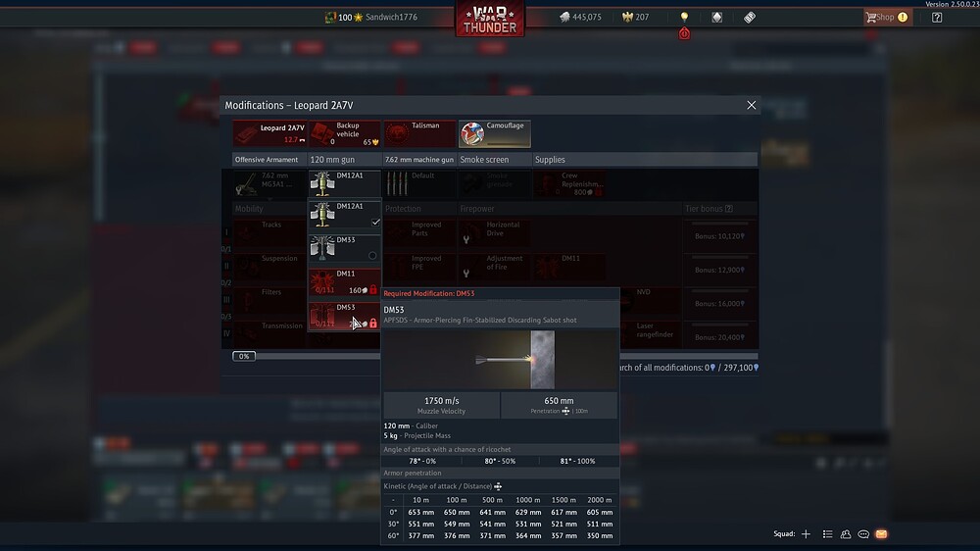Select the Smoke grenade modification
Image resolution: width=980 pixels, height=551 pixels.
point(494,184)
